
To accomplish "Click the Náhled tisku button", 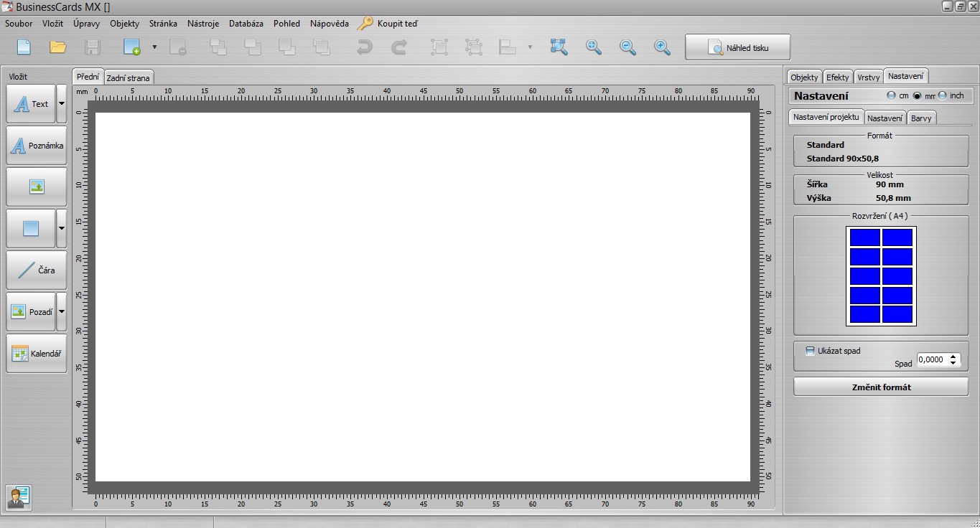I will tap(737, 48).
